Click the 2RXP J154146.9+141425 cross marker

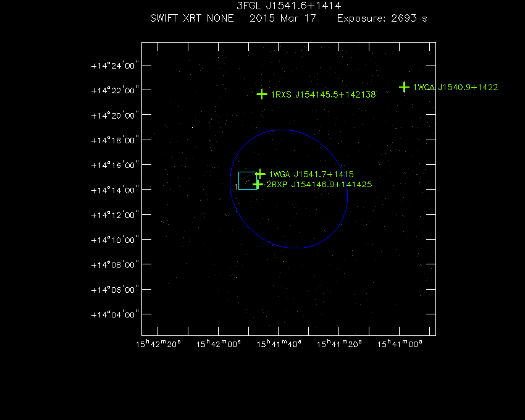point(258,184)
